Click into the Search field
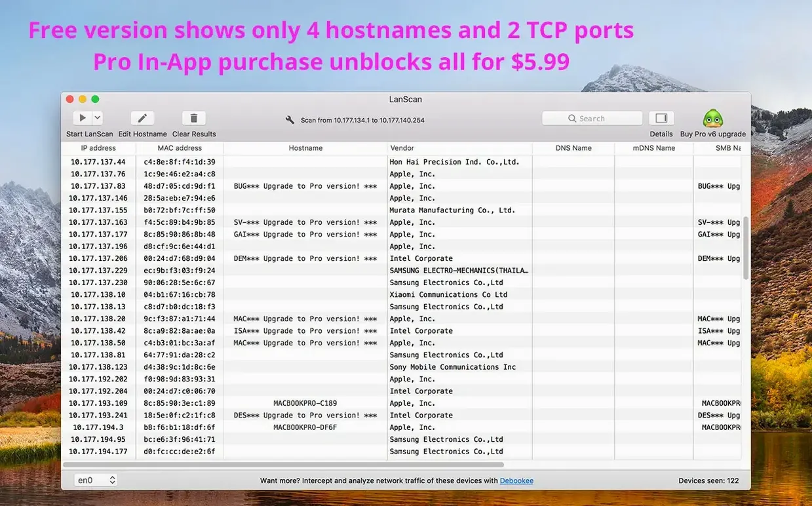Image resolution: width=812 pixels, height=506 pixels. click(x=592, y=119)
